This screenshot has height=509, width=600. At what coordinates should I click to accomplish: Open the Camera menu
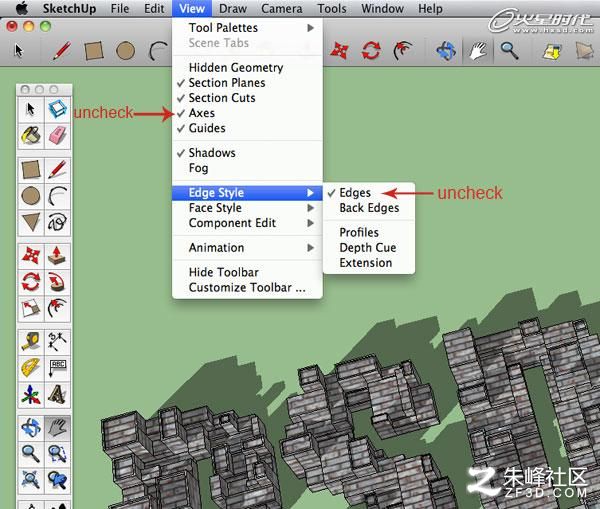click(x=282, y=8)
